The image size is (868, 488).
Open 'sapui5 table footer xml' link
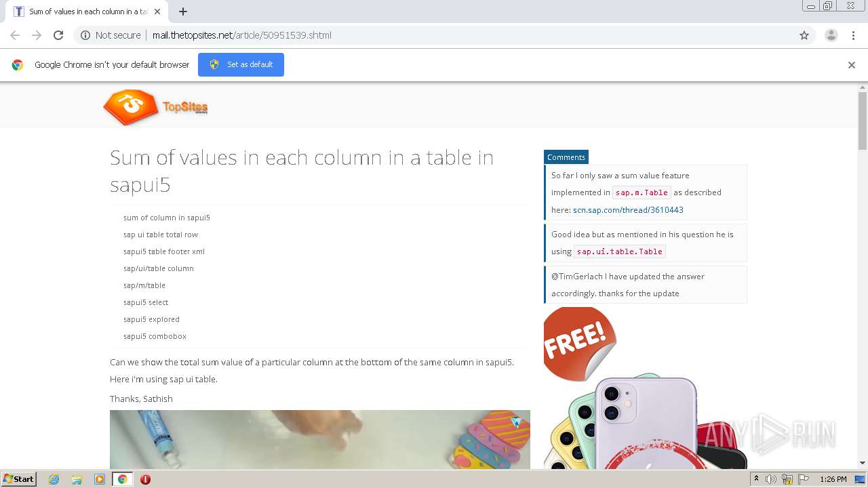[x=164, y=251]
